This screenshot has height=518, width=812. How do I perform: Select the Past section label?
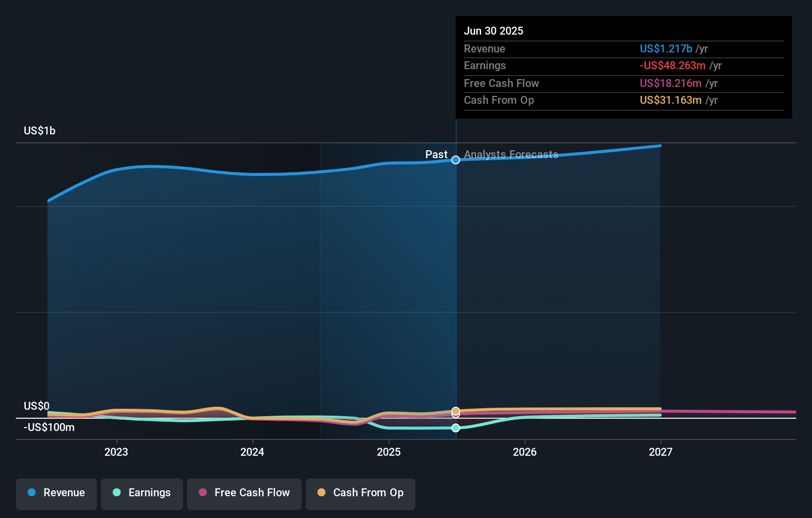436,154
